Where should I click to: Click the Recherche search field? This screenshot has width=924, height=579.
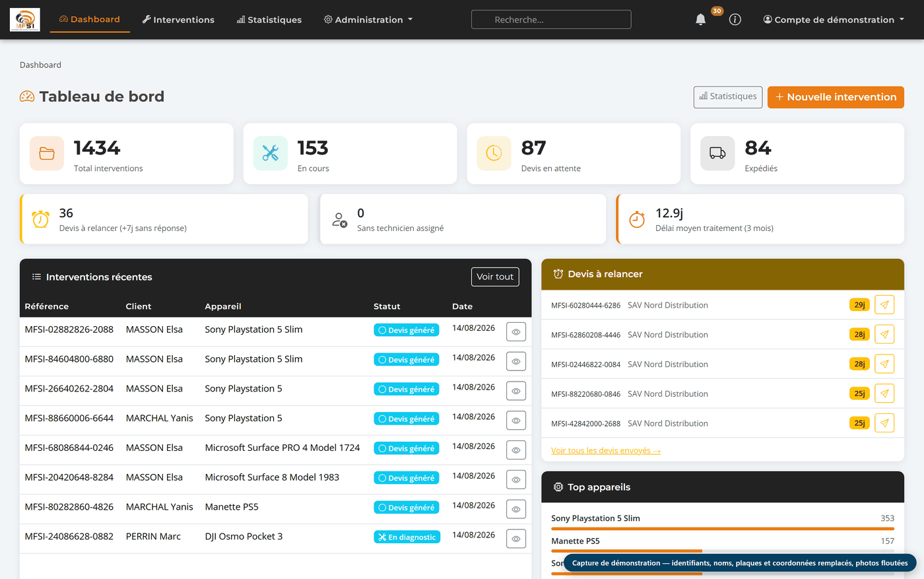(551, 20)
